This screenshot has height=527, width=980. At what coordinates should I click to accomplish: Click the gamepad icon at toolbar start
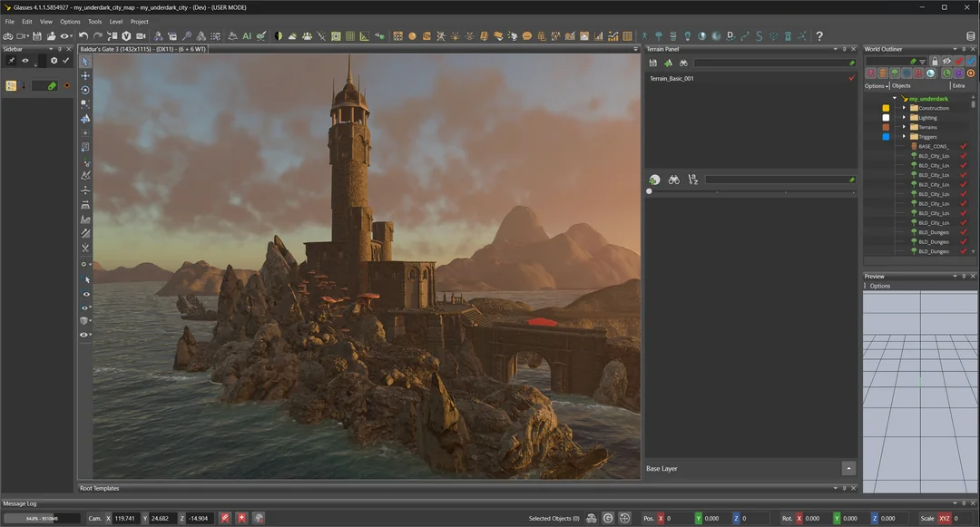point(8,36)
